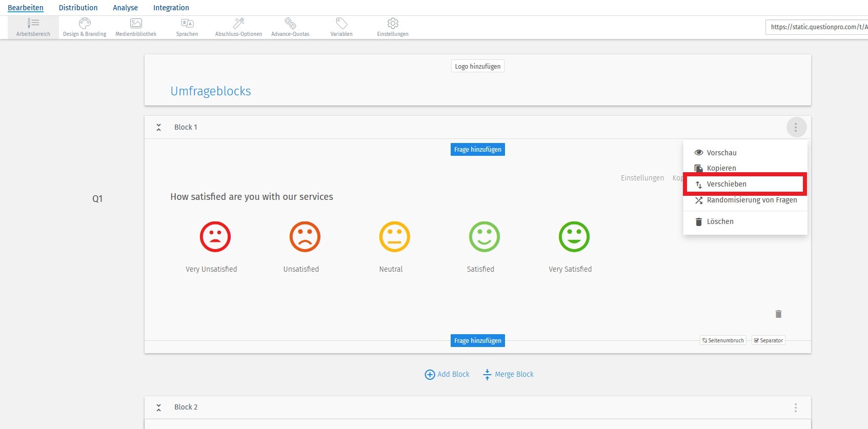Viewport: 868px width, 429px height.
Task: Open Advance-Quotas icon
Action: pos(290,23)
